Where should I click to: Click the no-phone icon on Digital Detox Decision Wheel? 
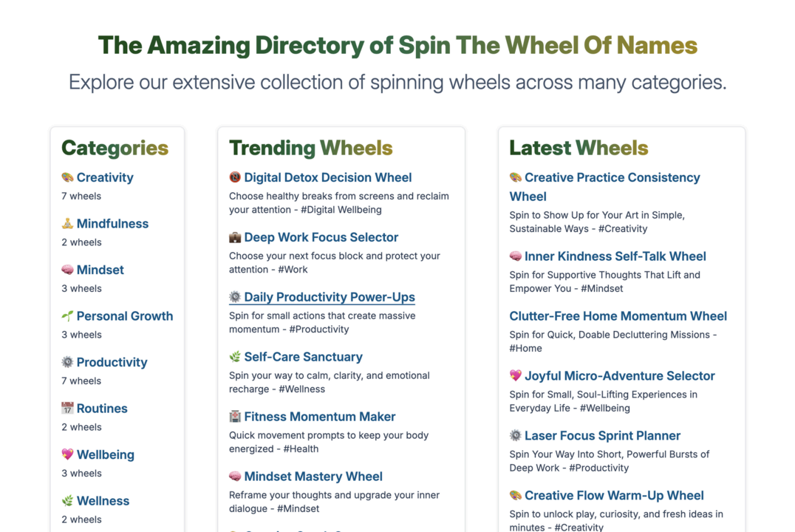(x=236, y=177)
